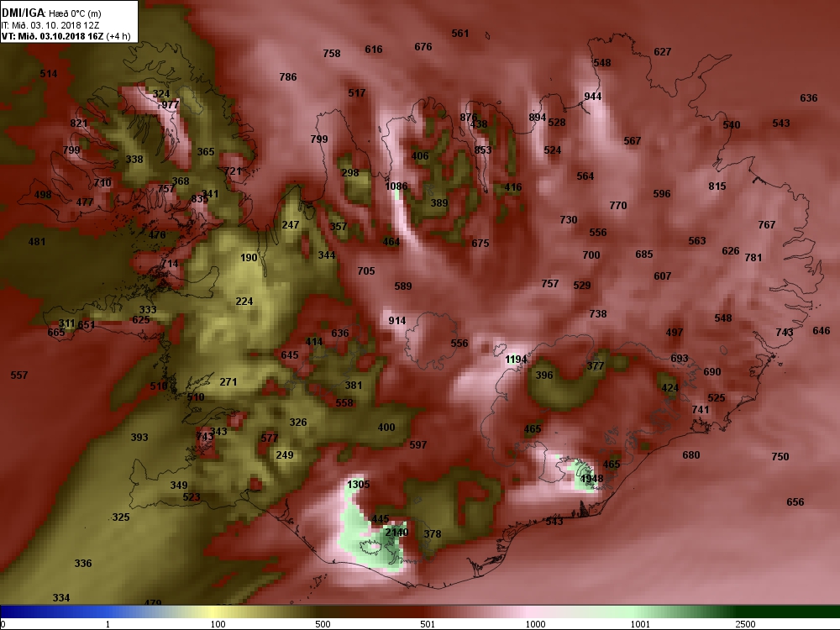
Task: Click the 914 value label
Action: click(397, 320)
